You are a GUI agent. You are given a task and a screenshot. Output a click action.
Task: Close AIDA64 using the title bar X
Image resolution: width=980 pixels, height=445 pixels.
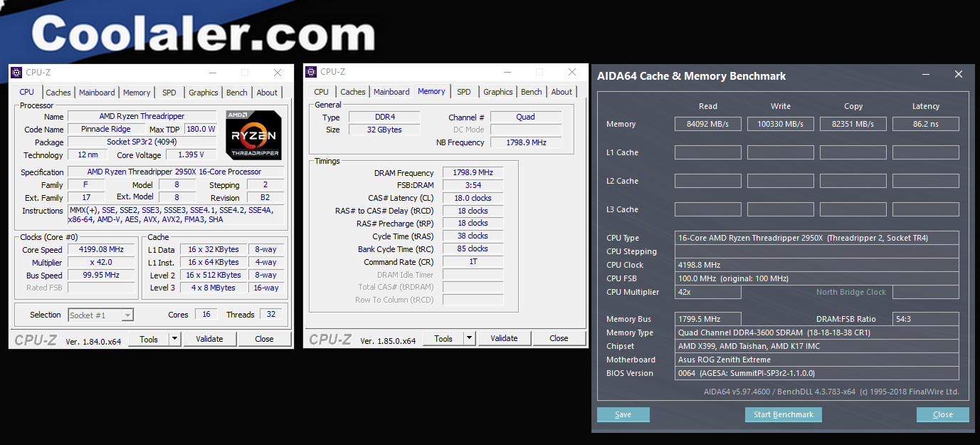coord(959,75)
